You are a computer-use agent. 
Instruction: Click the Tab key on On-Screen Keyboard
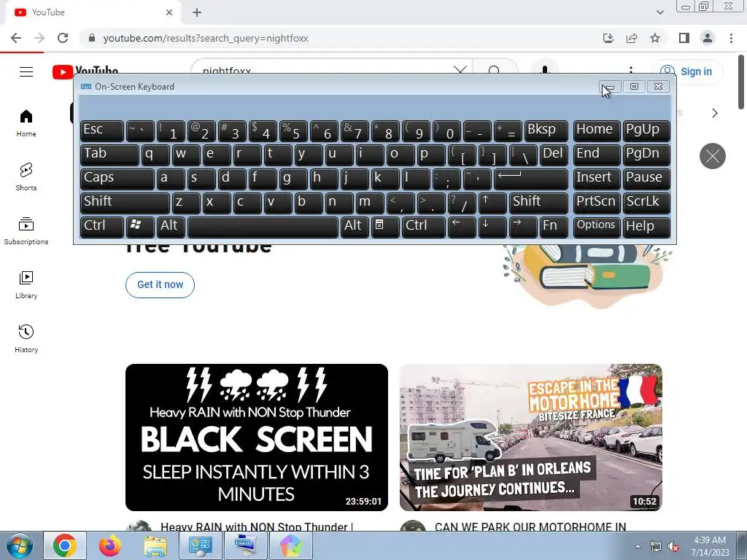[x=109, y=155]
